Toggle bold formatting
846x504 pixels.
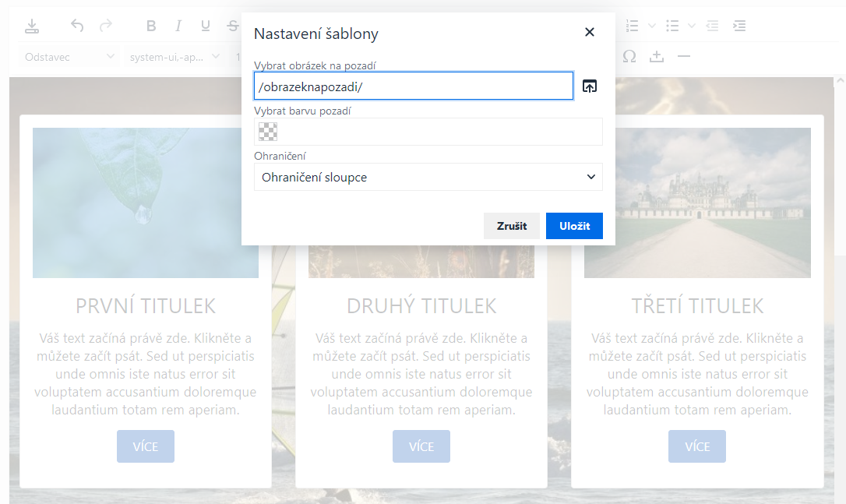pos(151,26)
